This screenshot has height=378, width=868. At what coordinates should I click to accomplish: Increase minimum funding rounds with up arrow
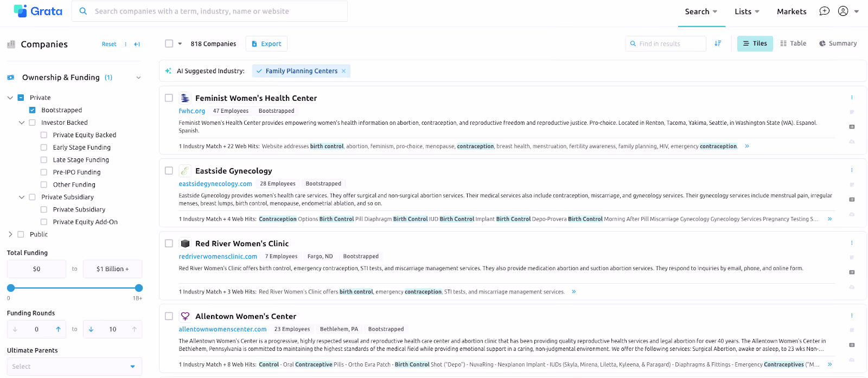(x=58, y=329)
